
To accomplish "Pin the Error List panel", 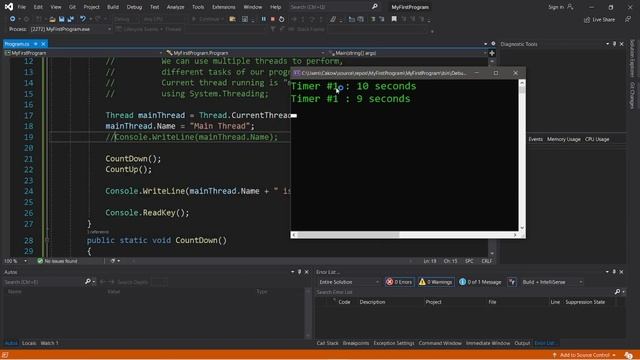I will point(614,272).
